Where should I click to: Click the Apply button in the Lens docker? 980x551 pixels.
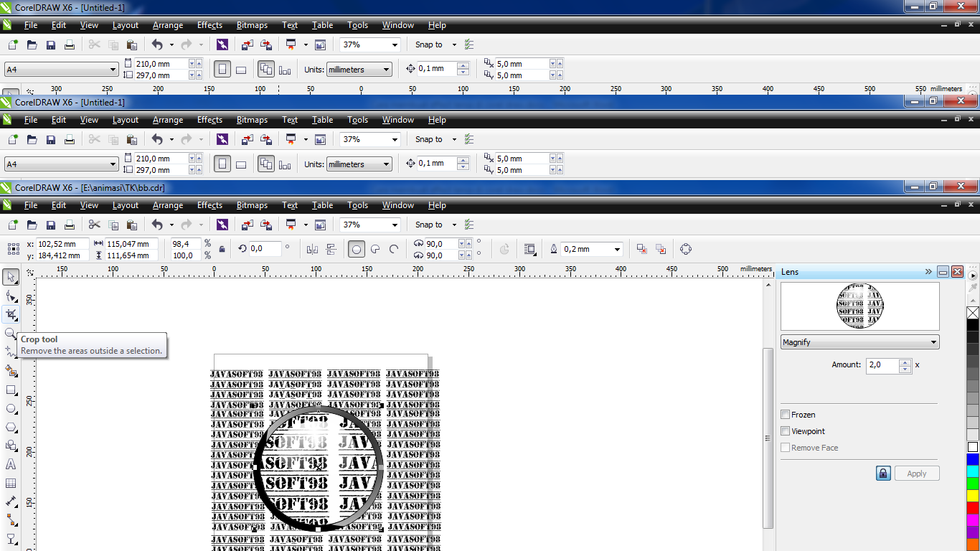point(916,473)
